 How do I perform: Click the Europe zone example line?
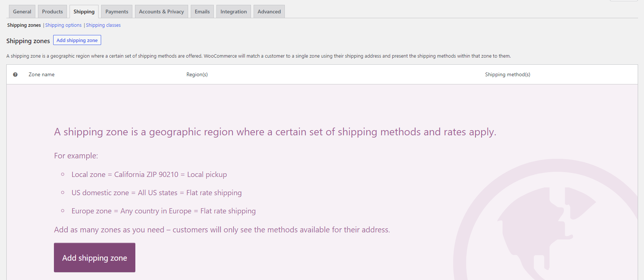[164, 211]
